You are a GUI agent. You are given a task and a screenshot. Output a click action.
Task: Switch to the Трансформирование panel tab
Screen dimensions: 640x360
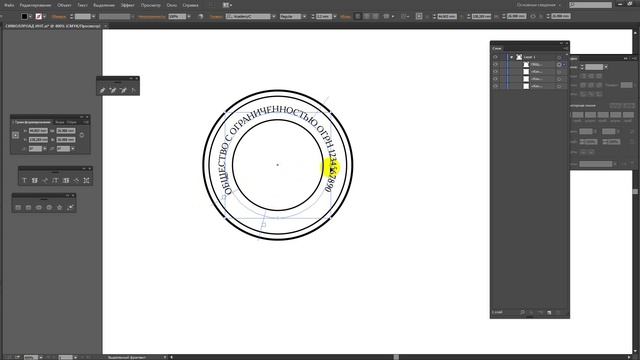[x=33, y=122]
